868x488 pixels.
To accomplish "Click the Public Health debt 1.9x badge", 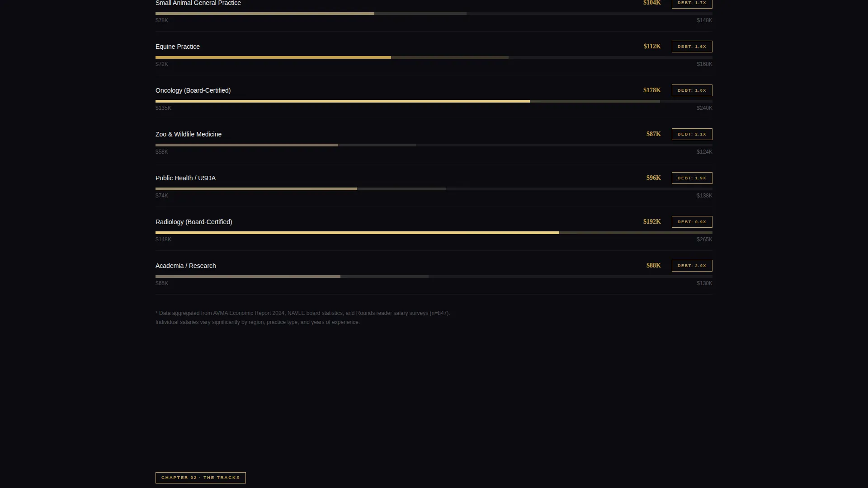I will tap(692, 178).
